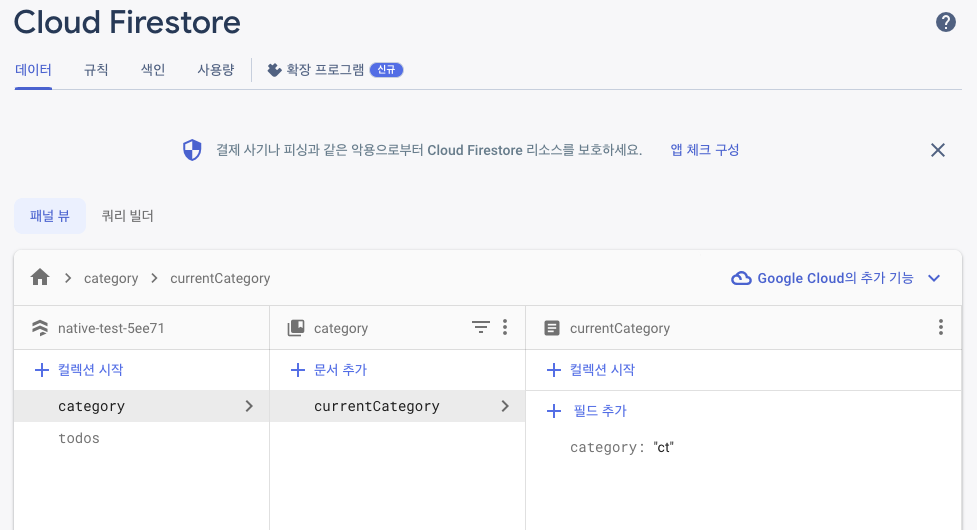The width and height of the screenshot is (977, 530).
Task: Click the App Check shield icon
Action: coord(192,150)
